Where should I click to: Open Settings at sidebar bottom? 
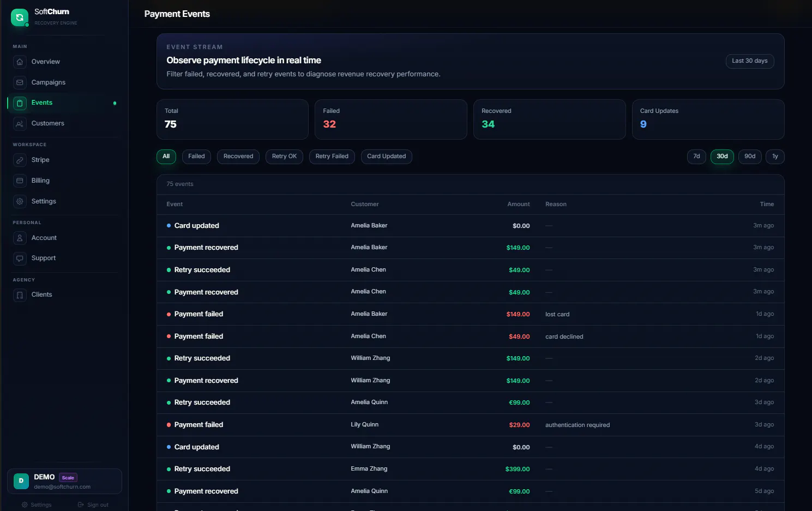(37, 504)
